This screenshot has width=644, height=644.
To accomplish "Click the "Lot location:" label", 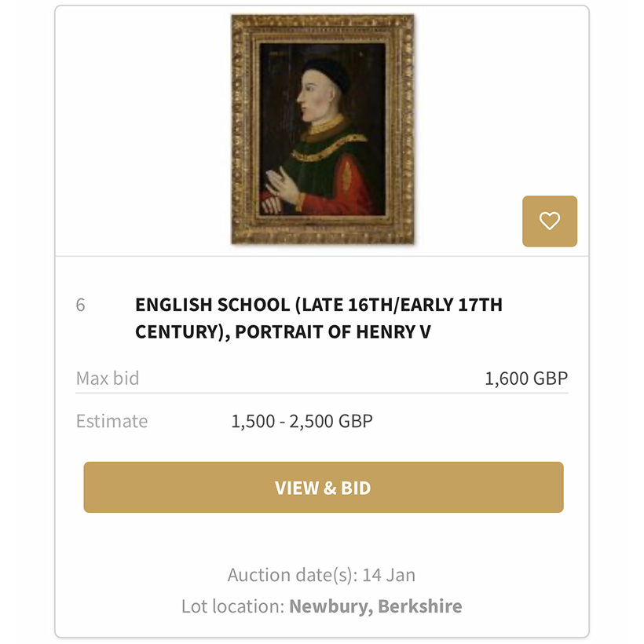I will click(x=232, y=606).
